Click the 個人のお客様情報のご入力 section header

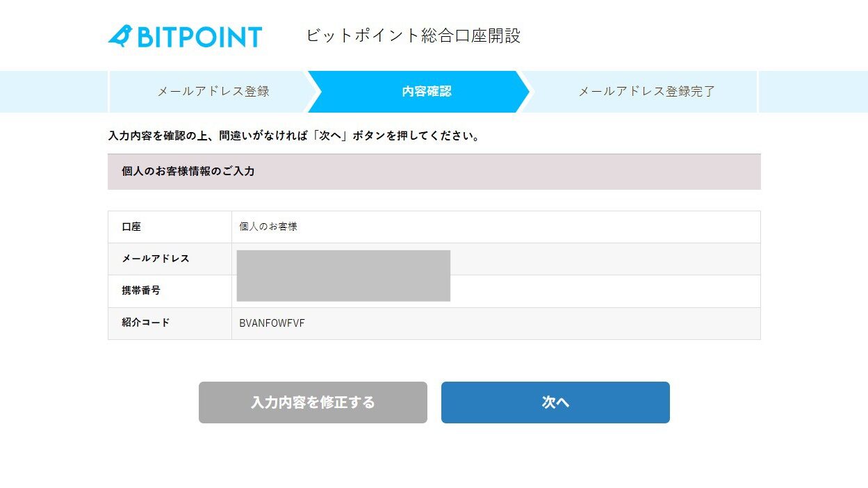(x=188, y=171)
